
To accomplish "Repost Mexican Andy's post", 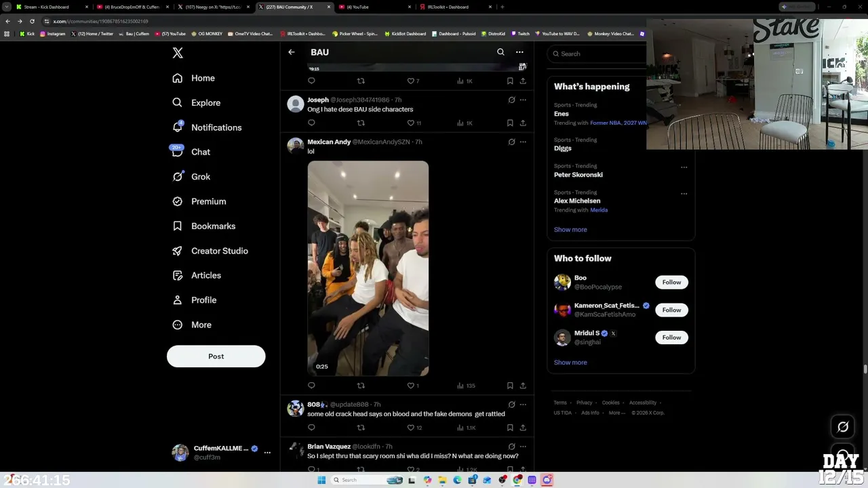I will [x=361, y=386].
